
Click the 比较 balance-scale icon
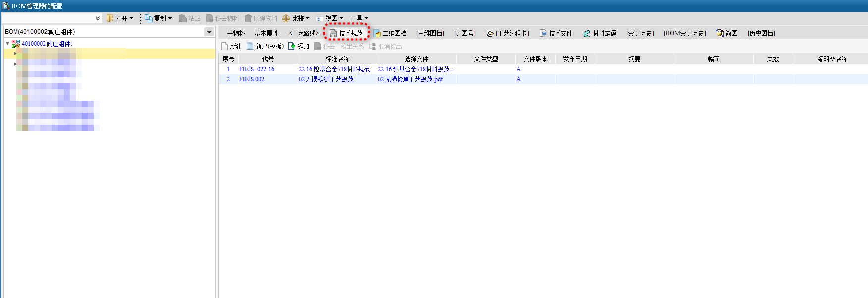coord(286,18)
